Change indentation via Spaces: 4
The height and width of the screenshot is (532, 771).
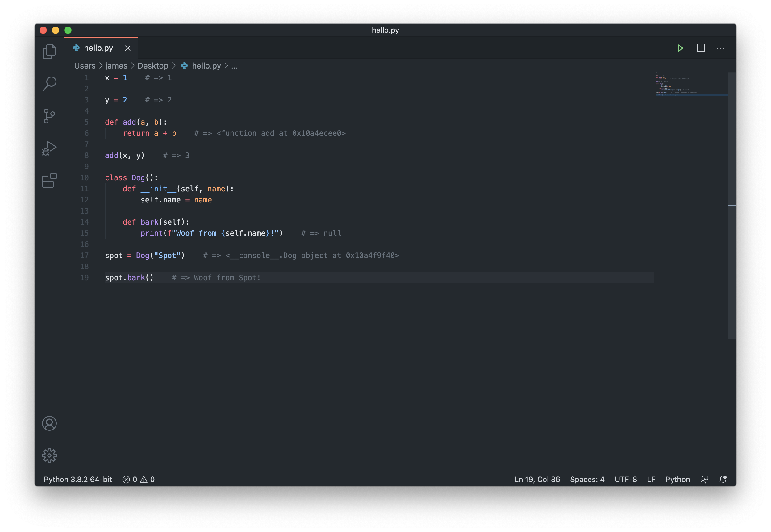tap(587, 479)
